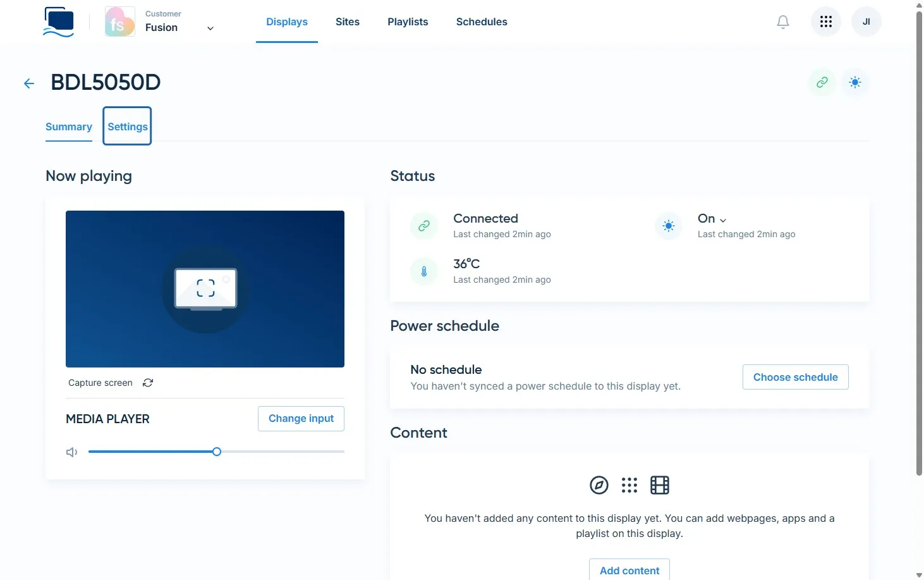
Task: Click the compass webpage icon in Content
Action: [599, 485]
